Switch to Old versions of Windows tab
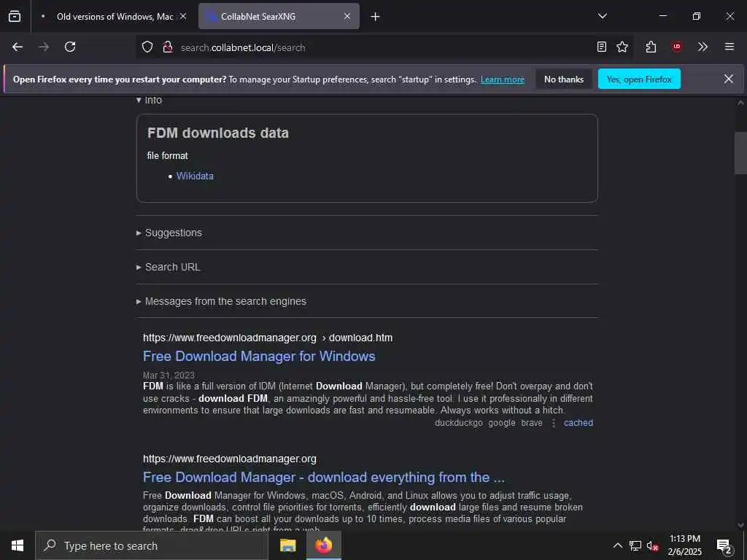The width and height of the screenshot is (747, 560). 115,17
